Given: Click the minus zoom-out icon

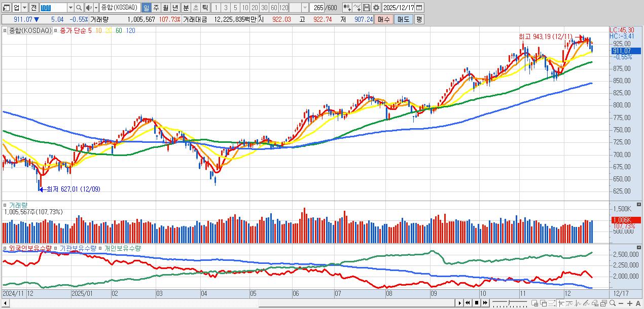Looking at the screenshot, I should [621, 303].
